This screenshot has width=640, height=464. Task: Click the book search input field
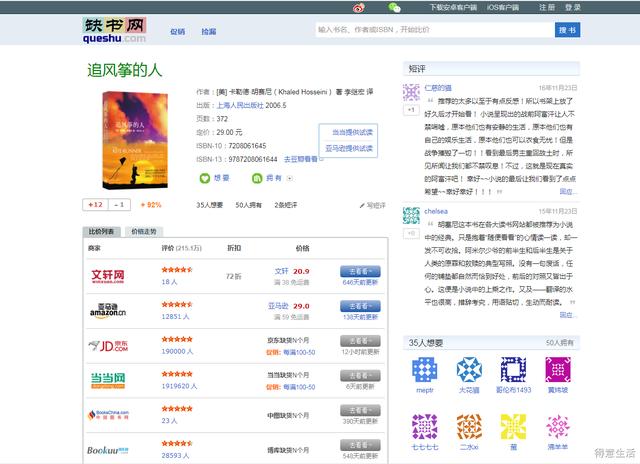coord(435,29)
